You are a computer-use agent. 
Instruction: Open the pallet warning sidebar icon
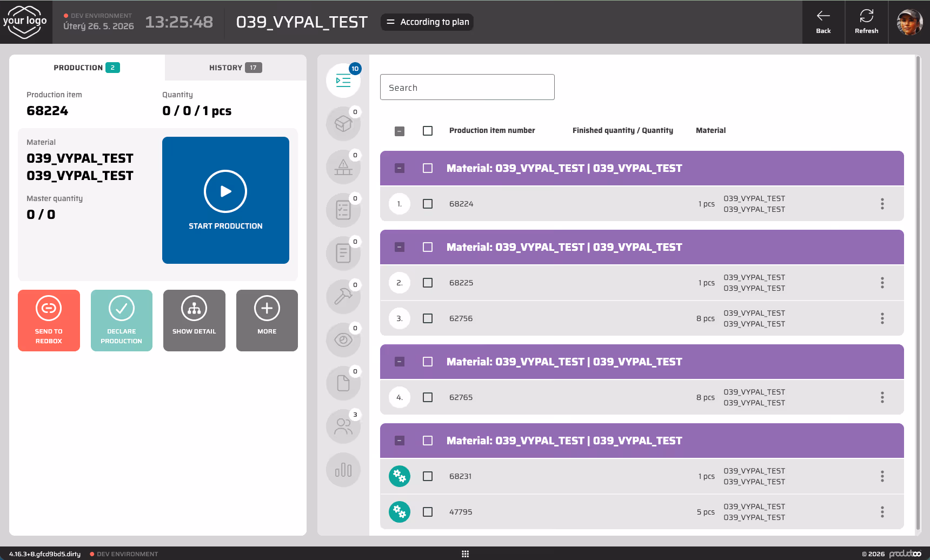coord(343,168)
